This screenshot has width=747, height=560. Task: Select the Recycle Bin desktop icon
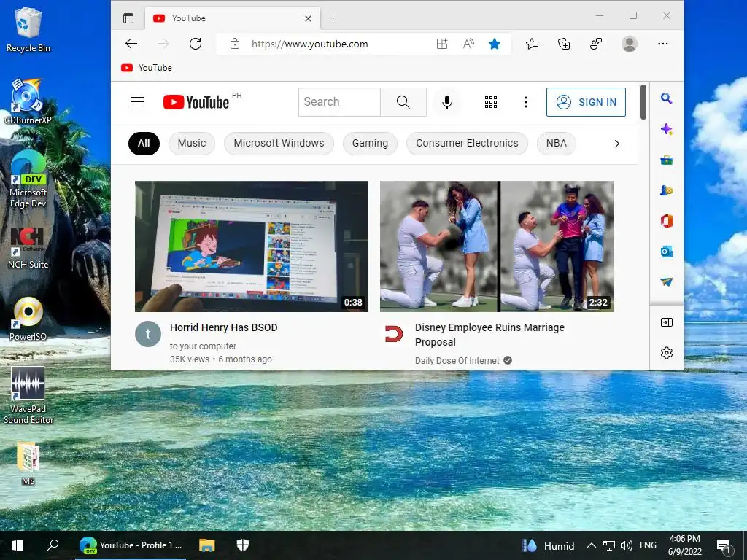coord(28,30)
